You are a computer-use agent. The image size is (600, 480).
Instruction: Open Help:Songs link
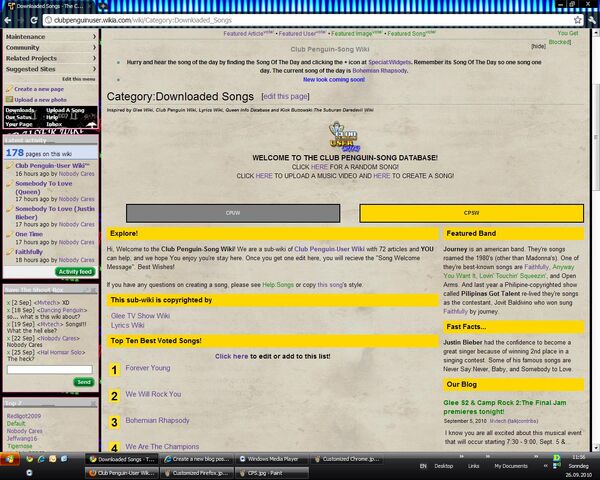tap(278, 285)
